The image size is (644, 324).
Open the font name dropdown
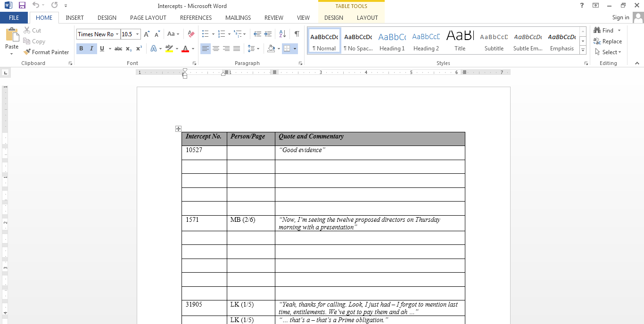click(117, 34)
